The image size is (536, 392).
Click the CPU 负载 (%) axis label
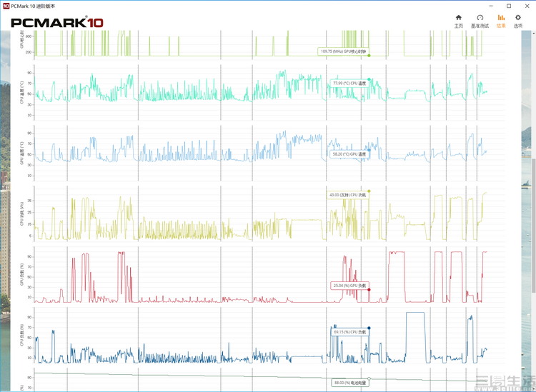22,335
